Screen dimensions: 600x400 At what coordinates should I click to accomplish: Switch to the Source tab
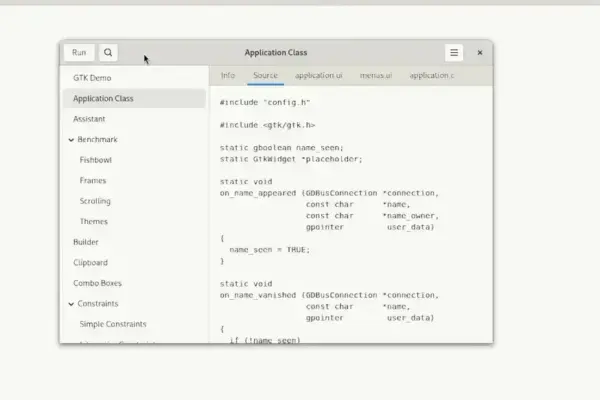coord(265,75)
